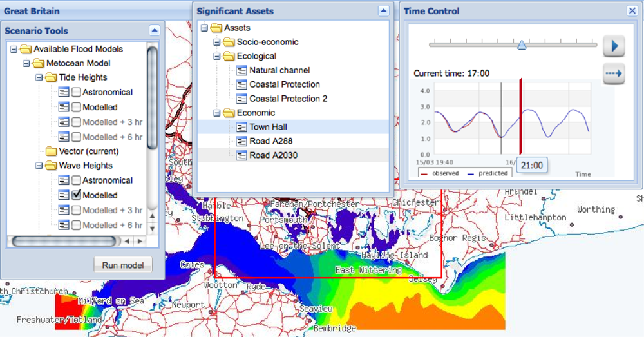Click the time slider handle
The image size is (644, 337).
522,44
